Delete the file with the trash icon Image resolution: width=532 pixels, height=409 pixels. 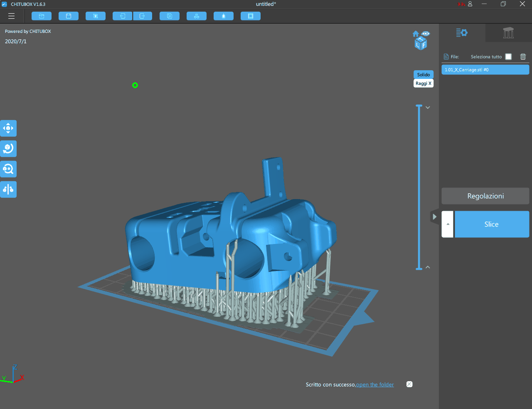(523, 57)
